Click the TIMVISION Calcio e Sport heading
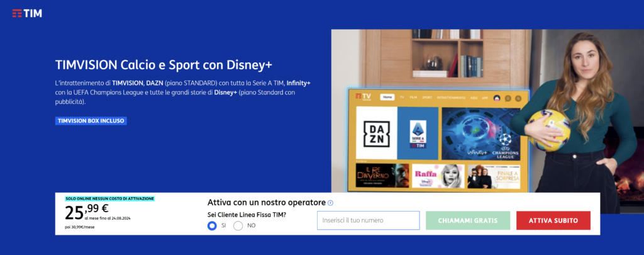Viewport: 644px width, 255px height. (164, 65)
